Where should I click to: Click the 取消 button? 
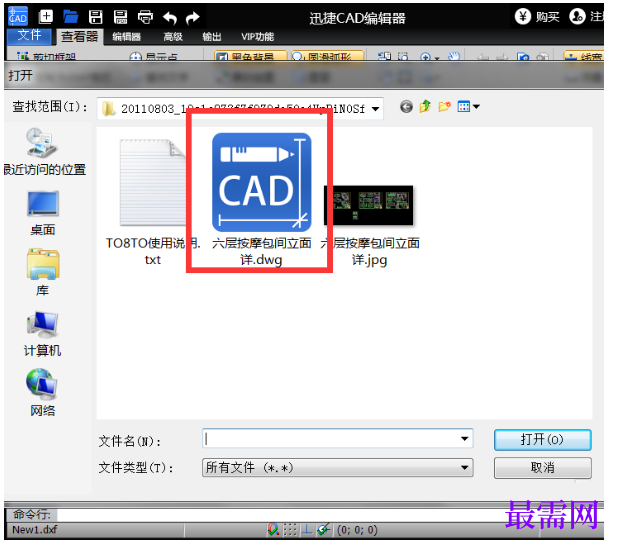[x=543, y=468]
